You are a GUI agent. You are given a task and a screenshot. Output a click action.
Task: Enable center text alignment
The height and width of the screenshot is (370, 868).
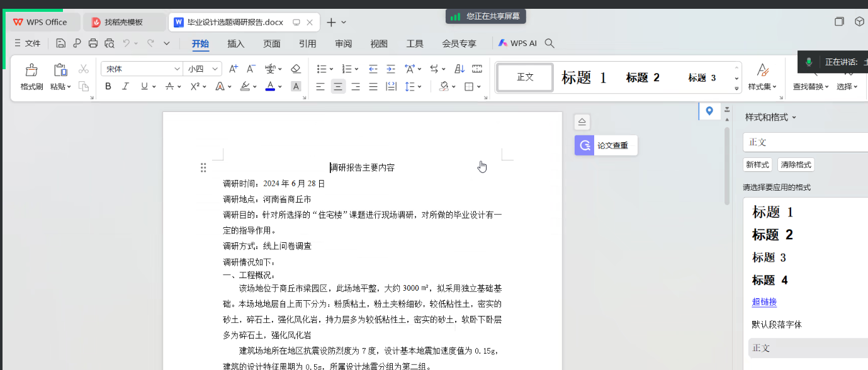(x=338, y=86)
